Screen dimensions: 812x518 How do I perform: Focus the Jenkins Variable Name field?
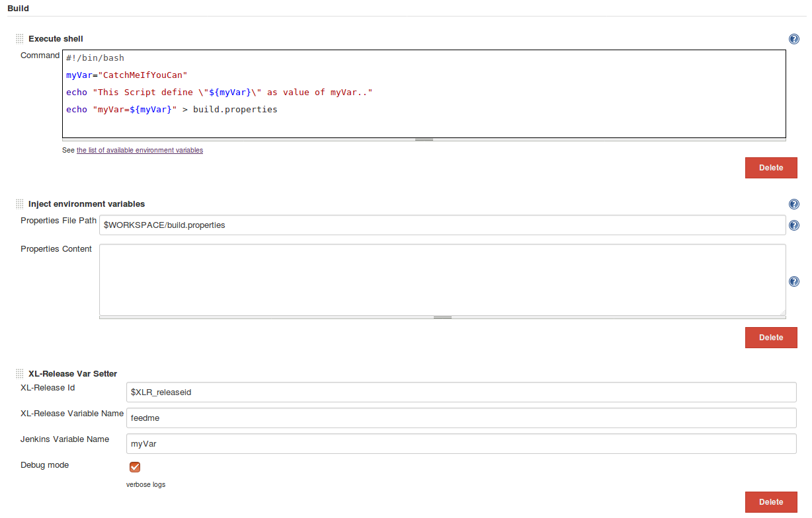462,444
